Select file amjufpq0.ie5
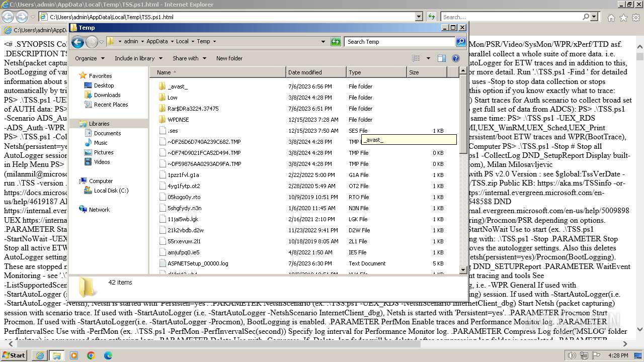This screenshot has width=644, height=362. pyautogui.click(x=179, y=252)
